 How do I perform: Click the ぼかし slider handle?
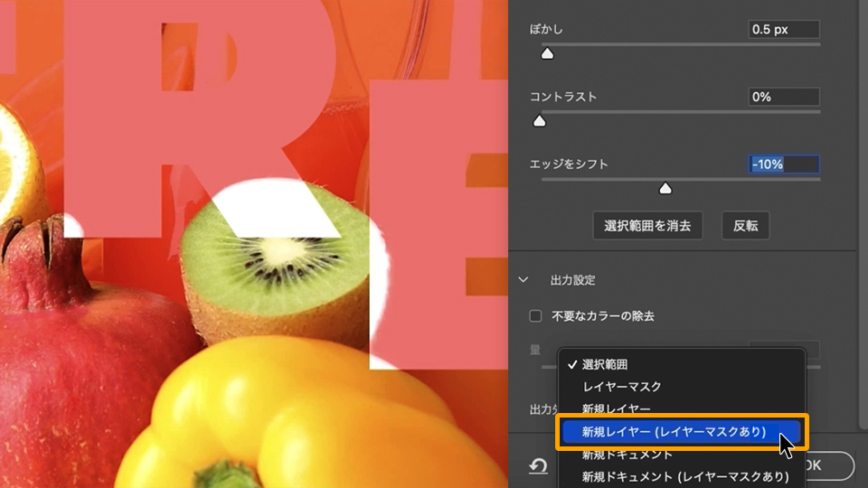(x=547, y=53)
